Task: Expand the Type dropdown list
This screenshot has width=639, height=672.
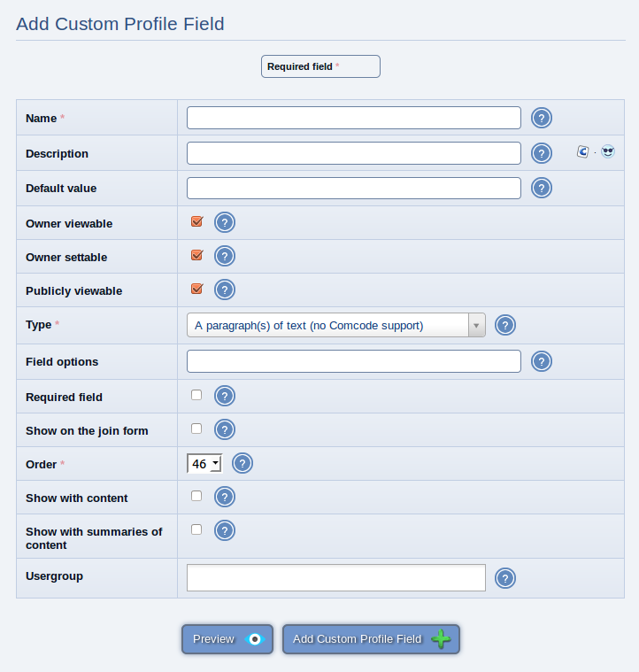Action: click(x=336, y=325)
